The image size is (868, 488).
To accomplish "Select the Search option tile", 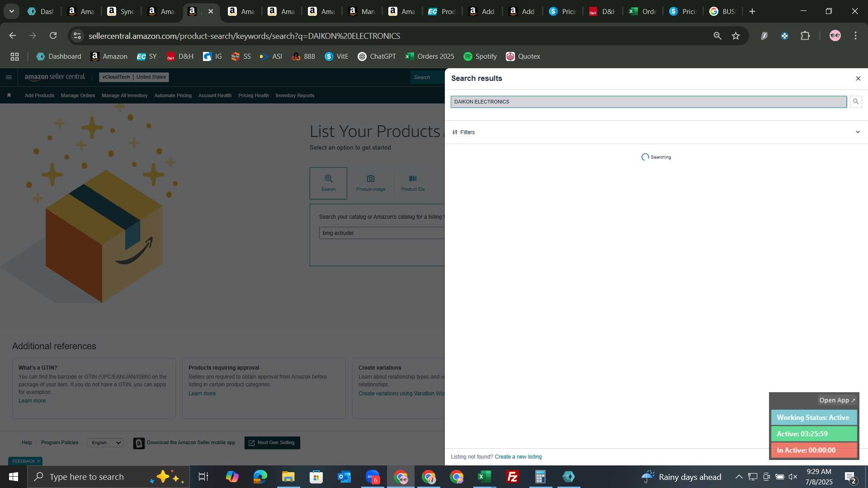I will (328, 183).
